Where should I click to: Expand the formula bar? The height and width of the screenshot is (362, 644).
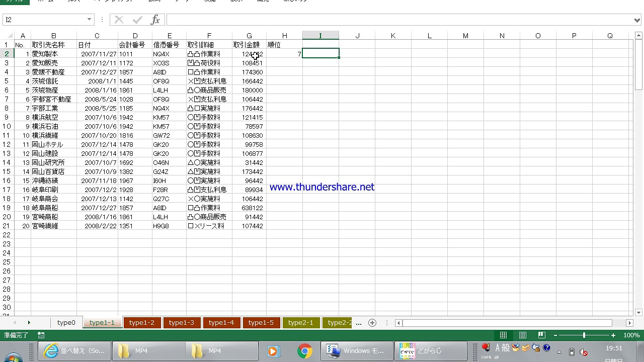tap(637, 20)
